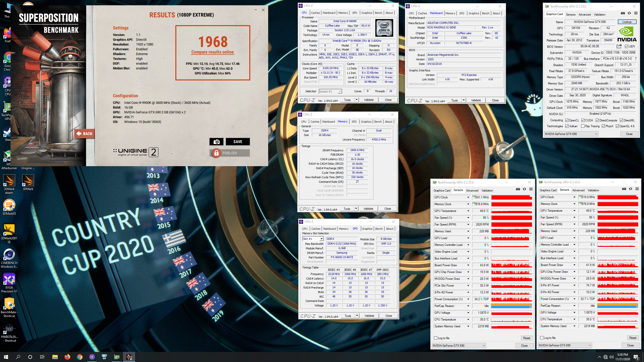Click Reset in right GPU-Z Sensors window

[x=633, y=338]
